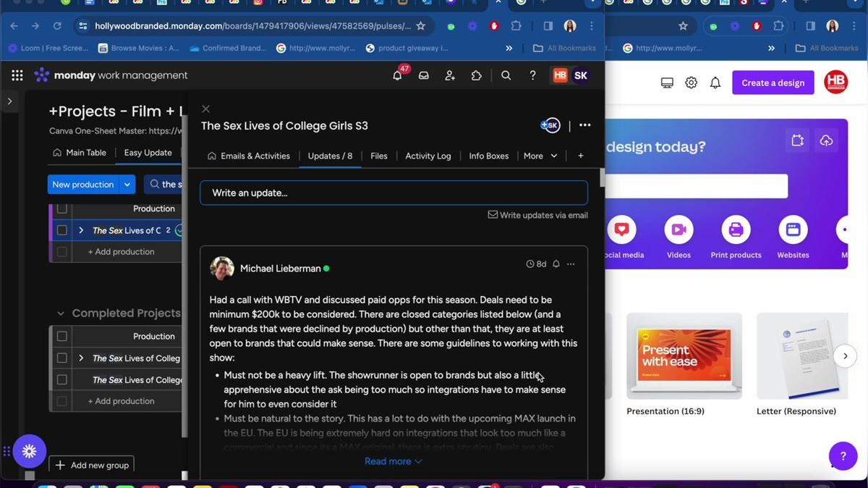This screenshot has height=488, width=868.
Task: Switch to the Easy Update view
Action: [x=148, y=153]
